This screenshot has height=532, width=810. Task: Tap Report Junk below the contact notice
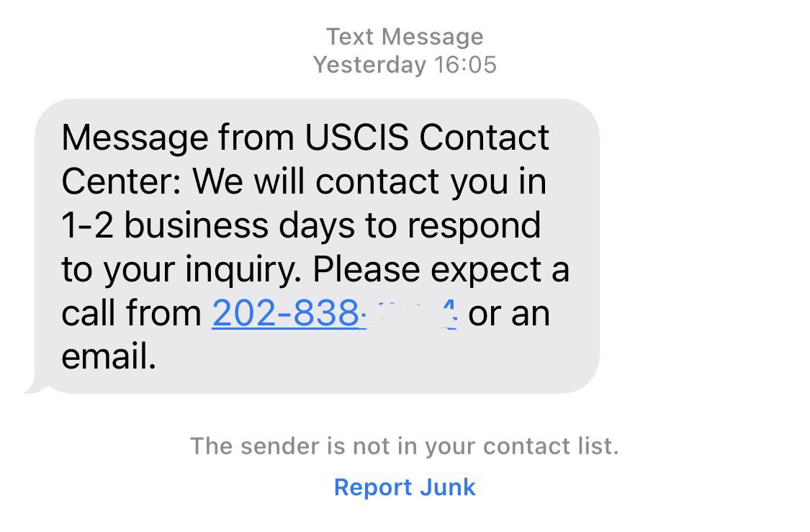(x=404, y=487)
